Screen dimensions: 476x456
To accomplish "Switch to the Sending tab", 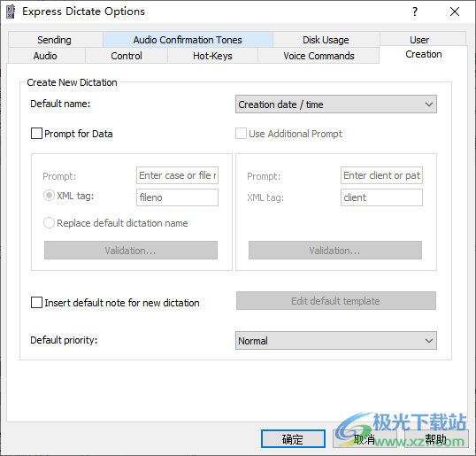I will click(x=55, y=40).
